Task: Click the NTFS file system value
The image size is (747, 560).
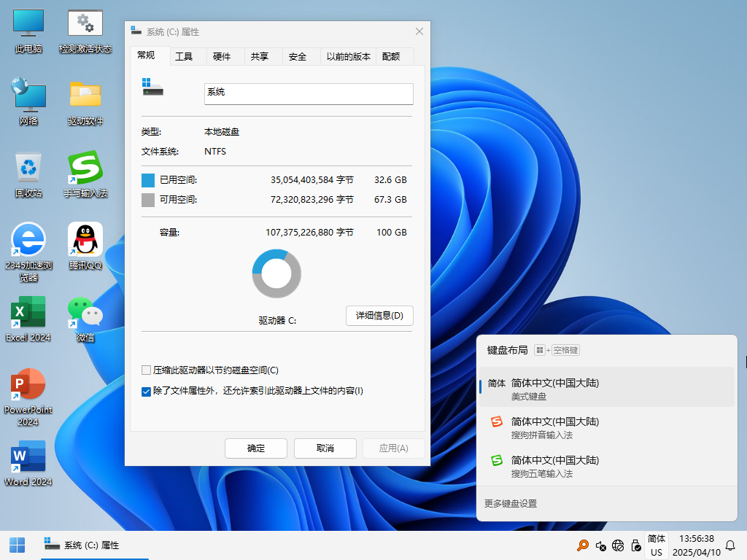Action: coord(215,152)
